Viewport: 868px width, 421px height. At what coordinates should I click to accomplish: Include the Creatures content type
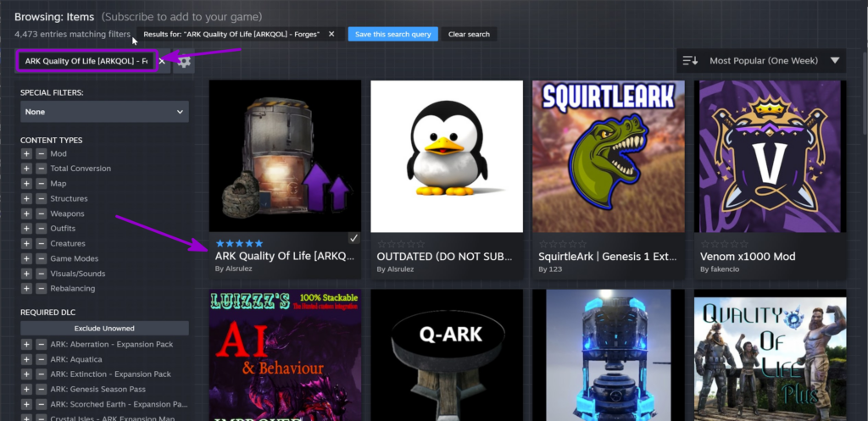(x=26, y=243)
